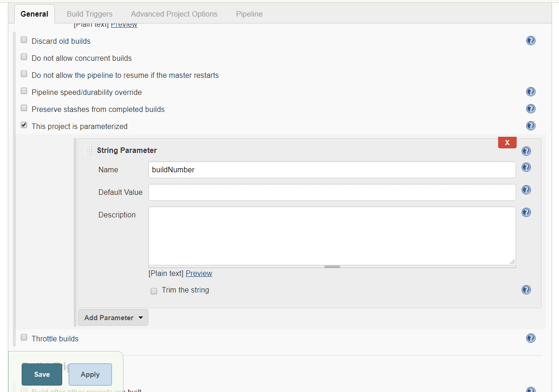Image resolution: width=559 pixels, height=392 pixels.
Task: Open help for Trim the string
Action: [526, 290]
